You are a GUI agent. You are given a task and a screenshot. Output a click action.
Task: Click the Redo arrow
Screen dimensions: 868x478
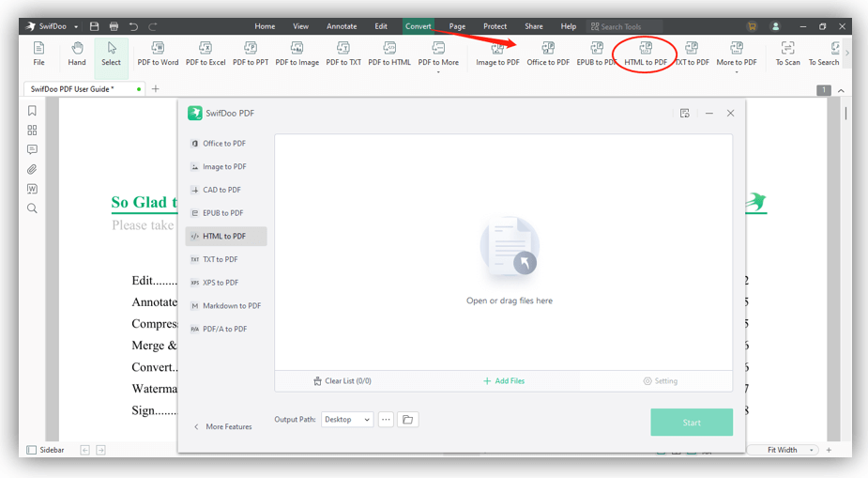point(153,26)
